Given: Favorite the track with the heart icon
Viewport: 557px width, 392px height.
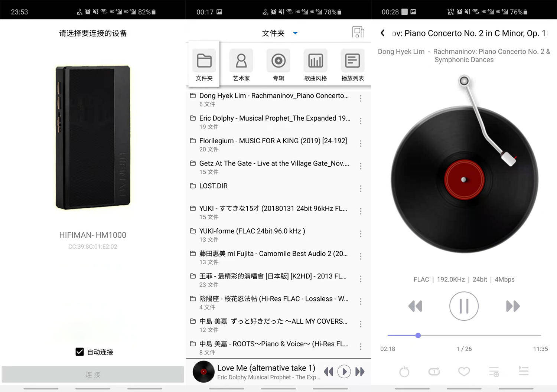Looking at the screenshot, I should (464, 371).
